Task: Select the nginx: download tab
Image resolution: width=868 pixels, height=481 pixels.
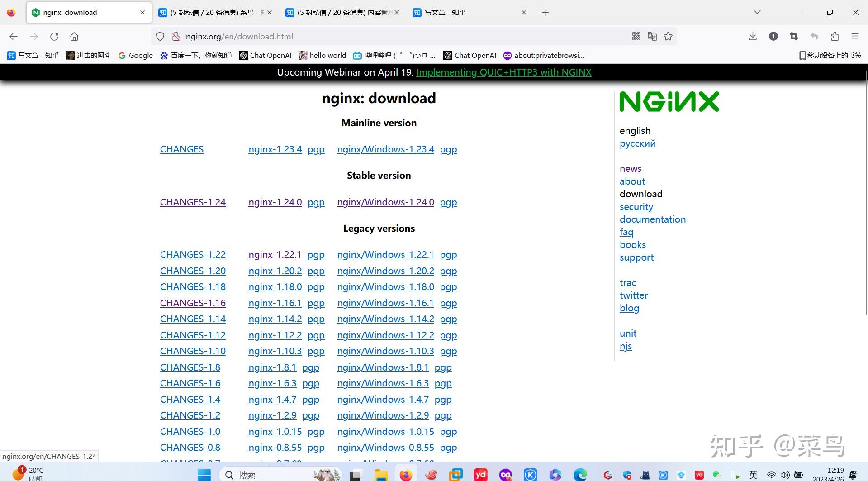Action: pyautogui.click(x=88, y=13)
